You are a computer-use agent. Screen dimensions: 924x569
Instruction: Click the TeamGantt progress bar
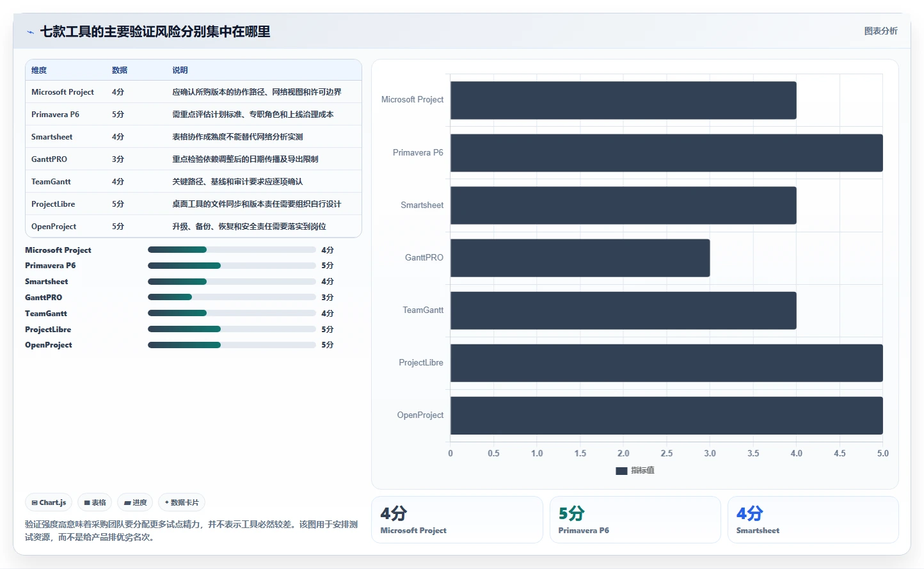[232, 313]
